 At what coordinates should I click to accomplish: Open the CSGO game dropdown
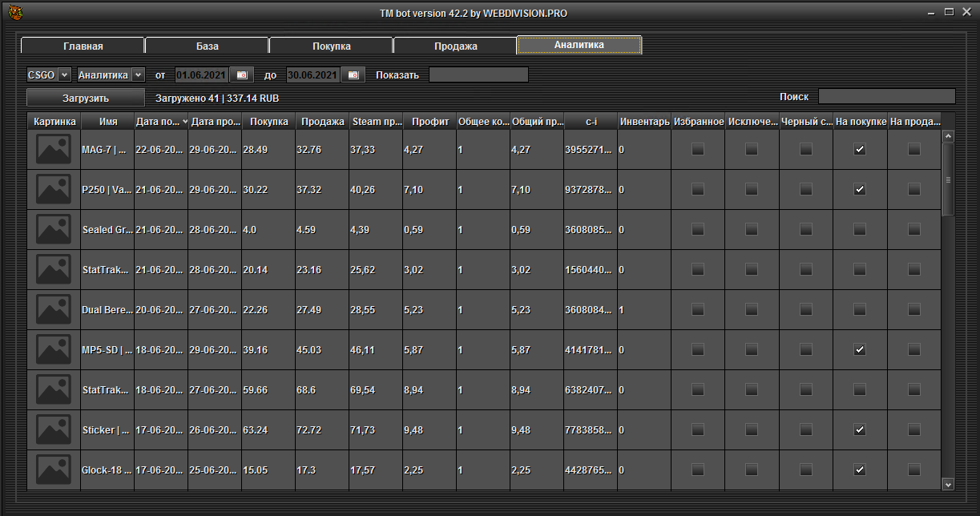pos(49,75)
